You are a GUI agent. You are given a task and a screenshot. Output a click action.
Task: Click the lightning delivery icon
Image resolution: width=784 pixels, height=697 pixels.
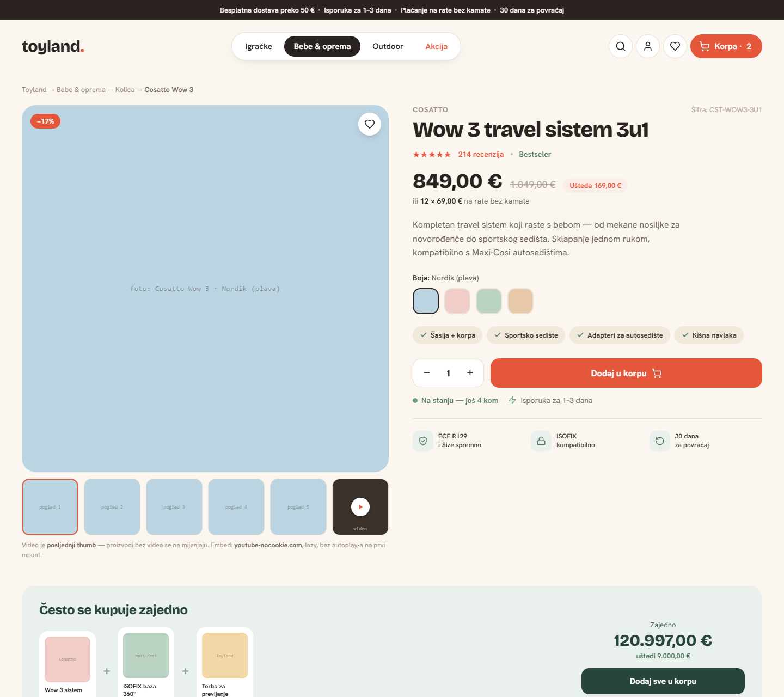tap(512, 400)
